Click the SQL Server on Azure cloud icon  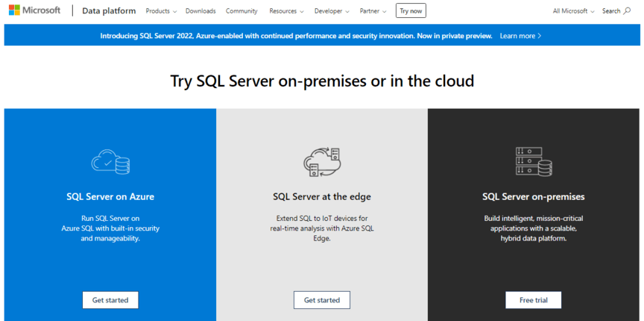110,160
